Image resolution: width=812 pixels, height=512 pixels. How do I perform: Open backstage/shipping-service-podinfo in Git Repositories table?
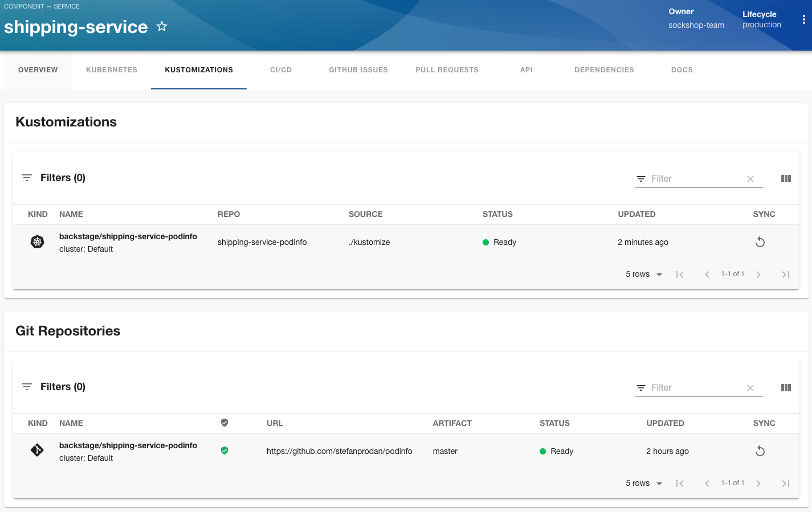(128, 445)
